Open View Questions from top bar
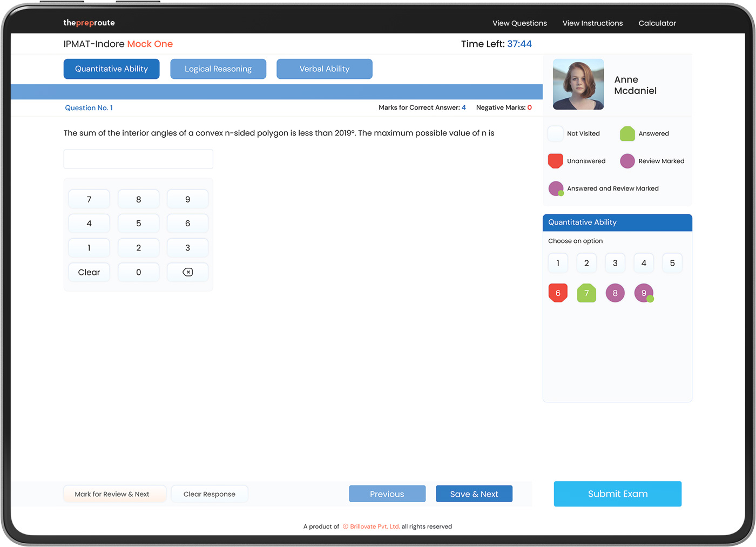Screen dimensions: 756x547 coord(519,23)
